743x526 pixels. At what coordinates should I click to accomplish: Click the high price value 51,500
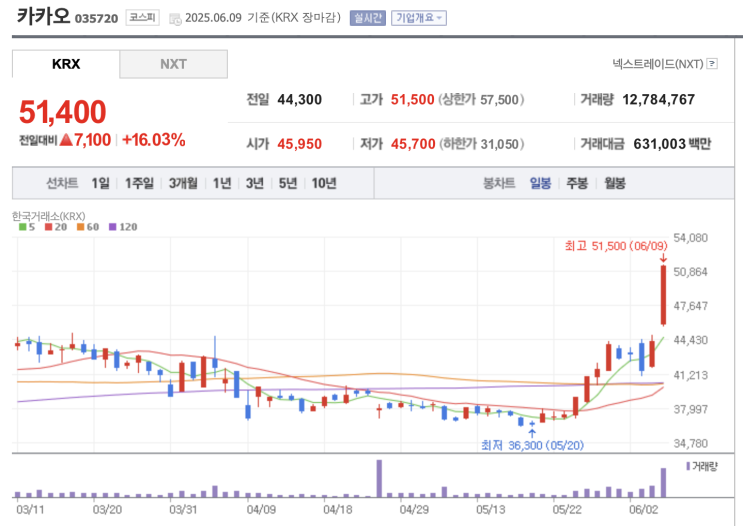(412, 100)
